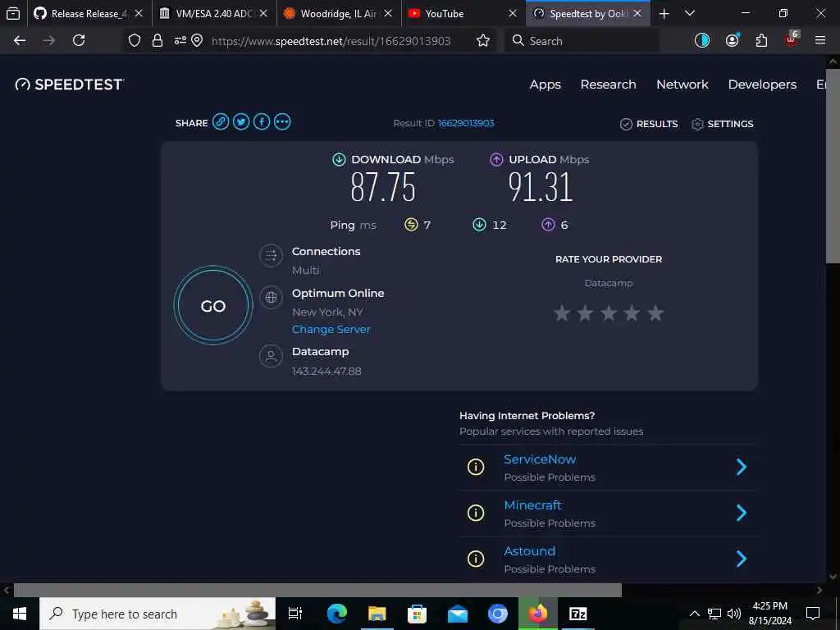
Task: Click the site permissions icon in the address bar
Action: 180,41
